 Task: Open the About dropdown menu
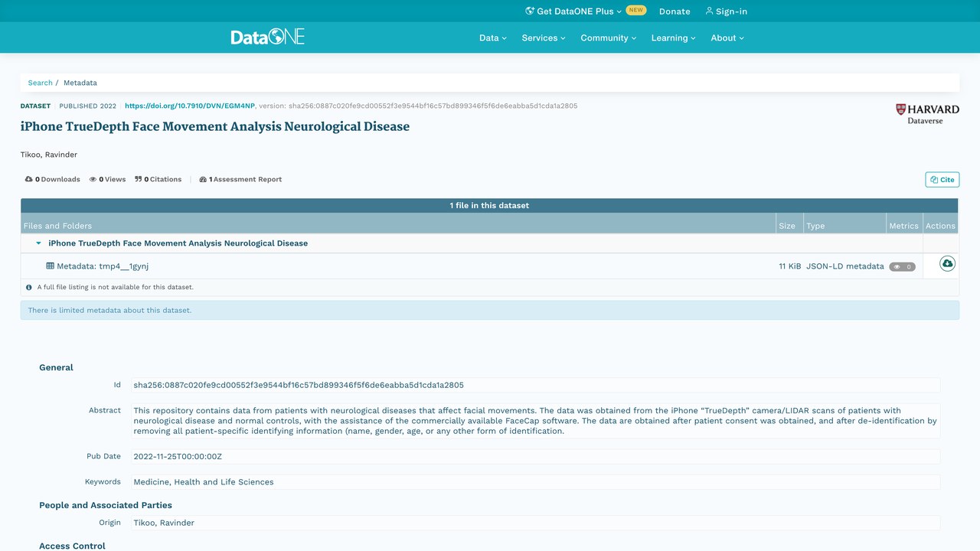point(727,37)
